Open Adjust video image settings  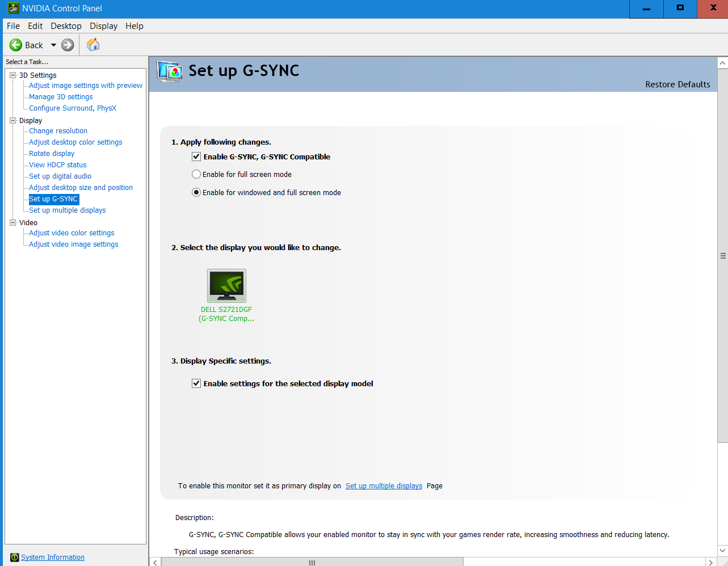click(74, 244)
